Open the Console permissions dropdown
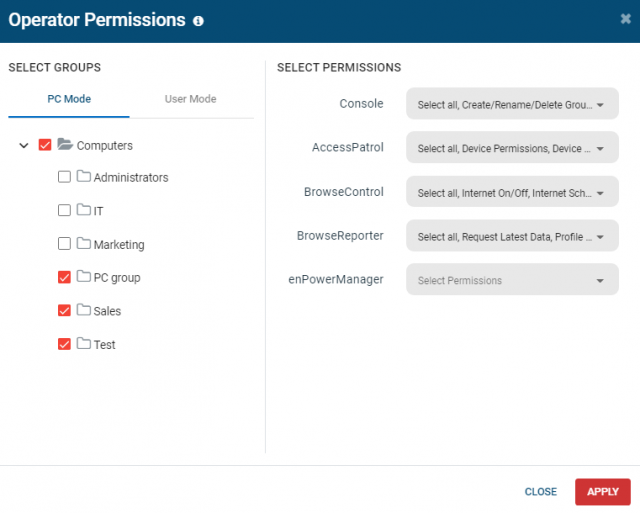The height and width of the screenshot is (513, 640). [x=512, y=104]
